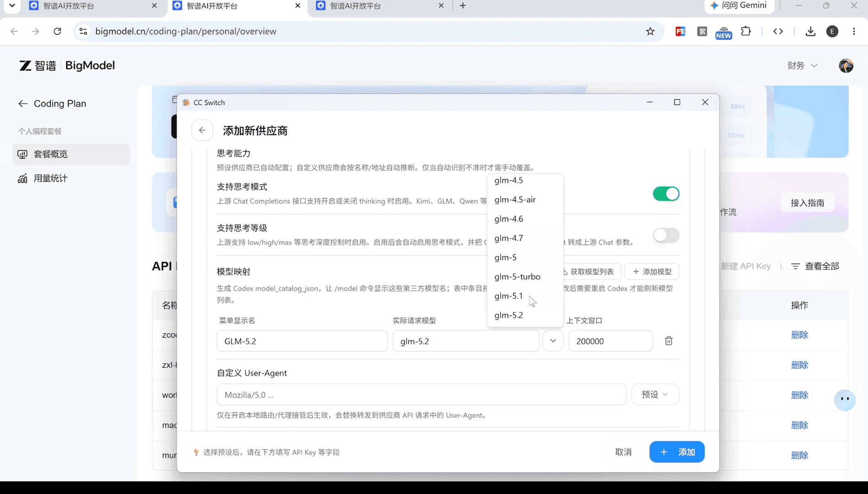
Task: Open the tab search chevron button
Action: pyautogui.click(x=12, y=5)
